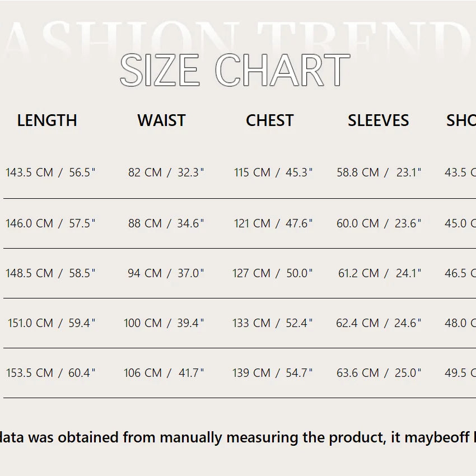The height and width of the screenshot is (476, 476).
Task: Click the sleeves value 60.0 CM / 23.6"
Action: point(379,223)
